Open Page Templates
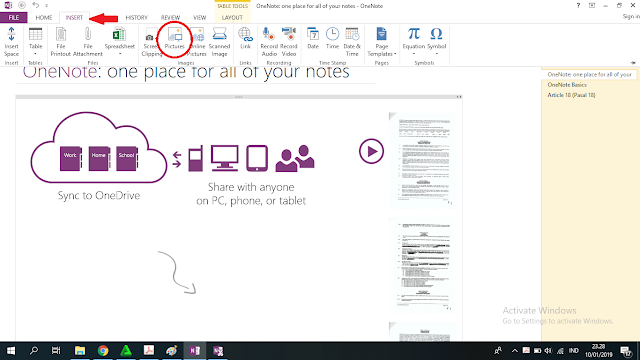The width and height of the screenshot is (640, 360). [382, 42]
